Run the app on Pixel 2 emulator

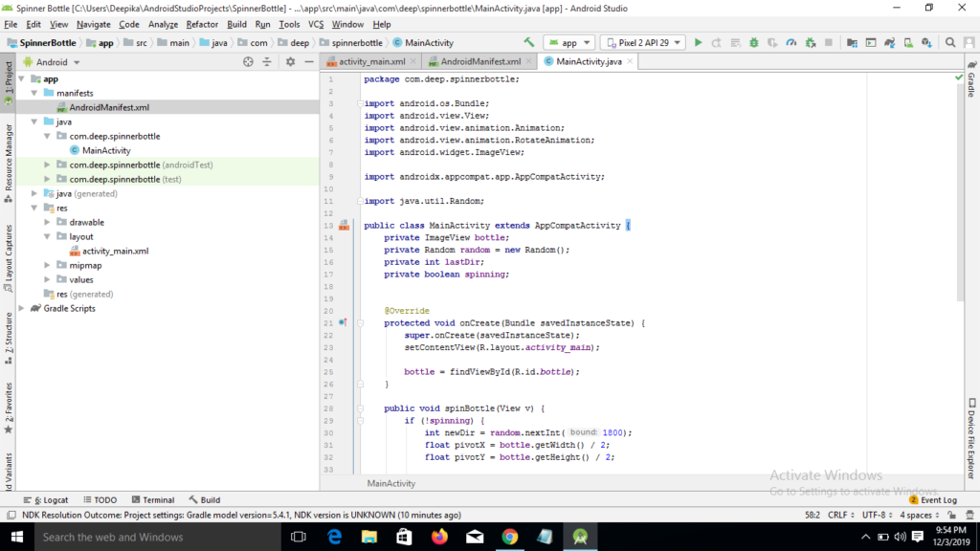coord(698,42)
